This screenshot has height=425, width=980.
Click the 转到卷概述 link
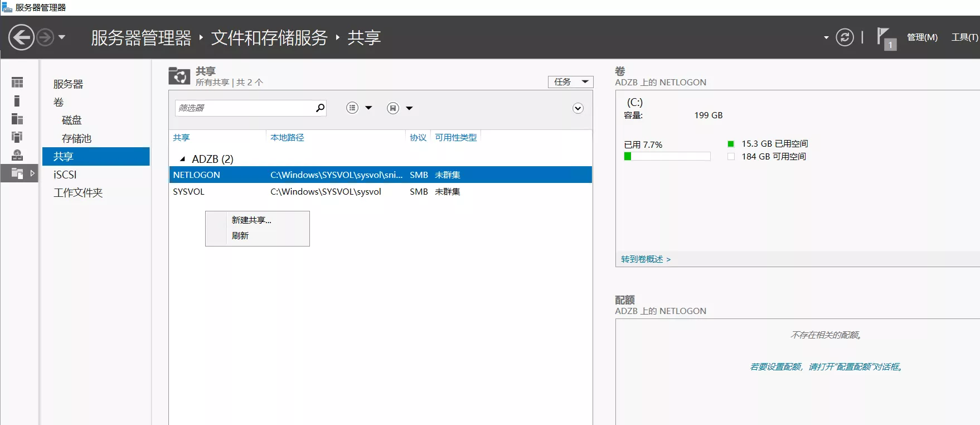click(646, 259)
